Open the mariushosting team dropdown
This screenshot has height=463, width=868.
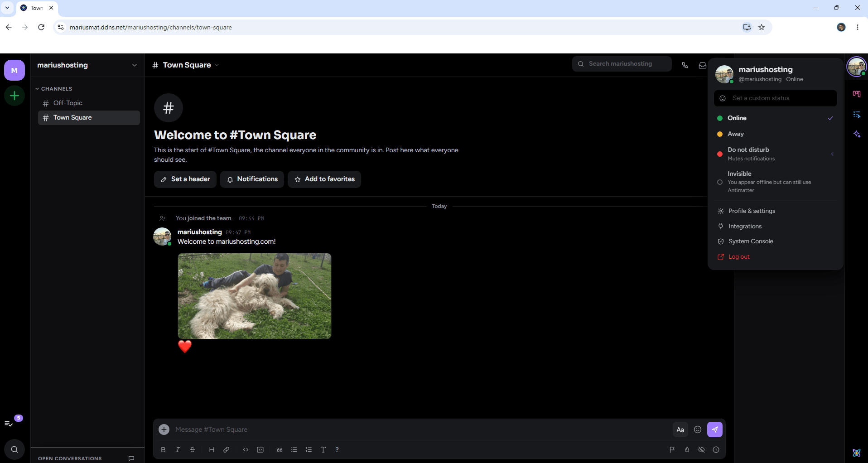87,65
